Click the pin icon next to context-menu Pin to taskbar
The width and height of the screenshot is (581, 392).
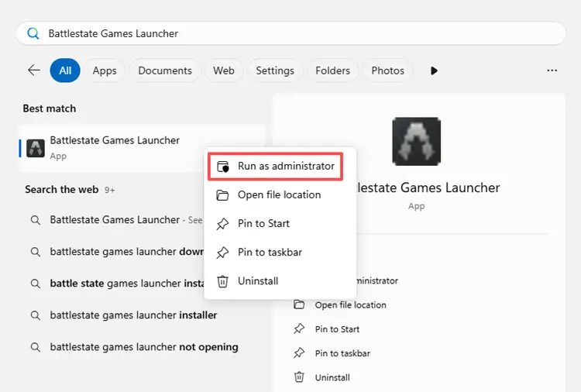(x=222, y=253)
